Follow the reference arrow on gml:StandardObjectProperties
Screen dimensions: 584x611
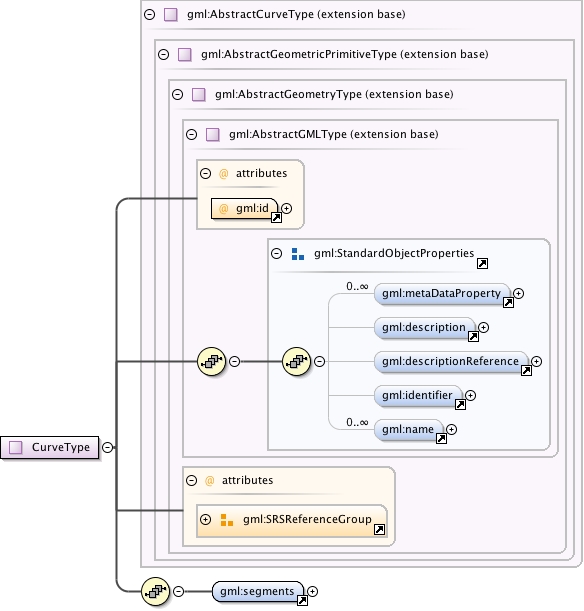(x=483, y=264)
